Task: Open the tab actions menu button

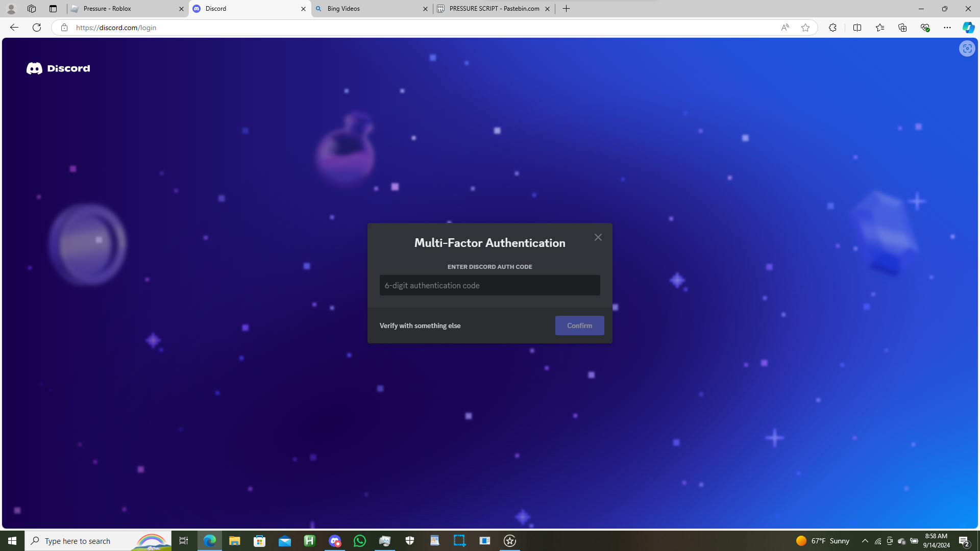Action: (x=53, y=9)
